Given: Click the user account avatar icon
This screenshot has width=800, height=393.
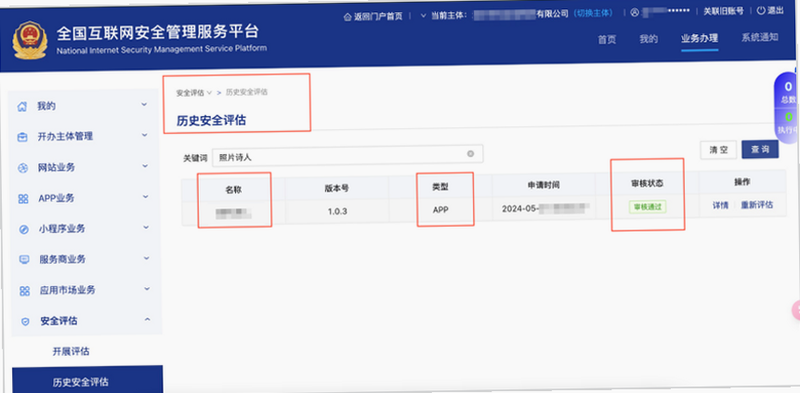Looking at the screenshot, I should [x=634, y=12].
